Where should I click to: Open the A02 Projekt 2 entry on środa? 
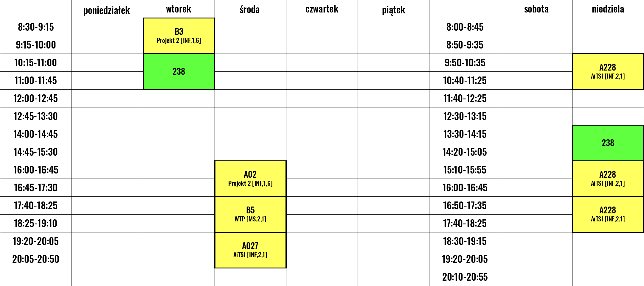[x=250, y=179]
